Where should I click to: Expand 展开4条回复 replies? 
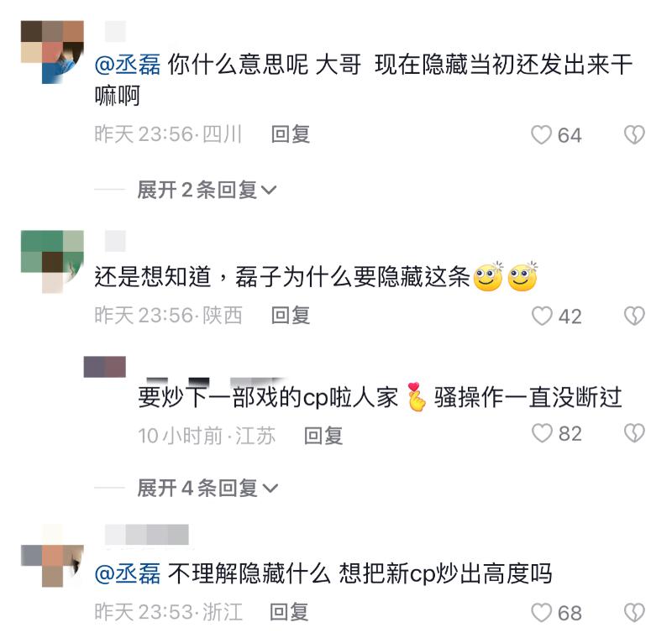[x=207, y=488]
